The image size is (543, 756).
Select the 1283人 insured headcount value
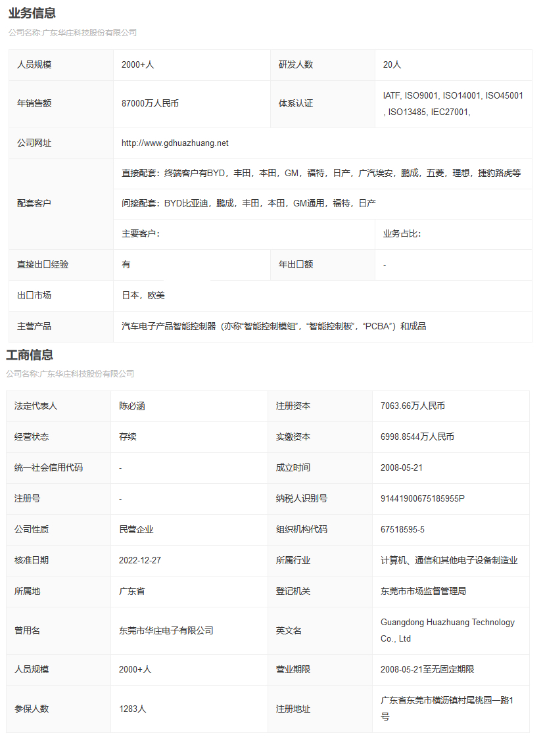[133, 709]
